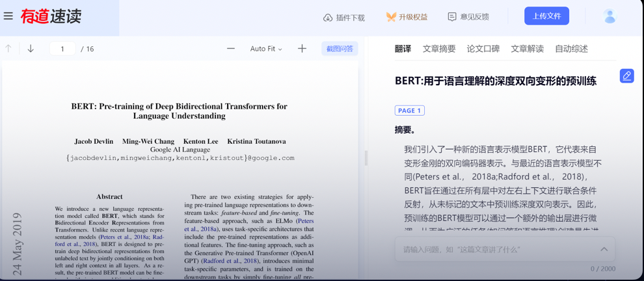Click the 上传文件 button
The image size is (644, 281).
pyautogui.click(x=546, y=16)
